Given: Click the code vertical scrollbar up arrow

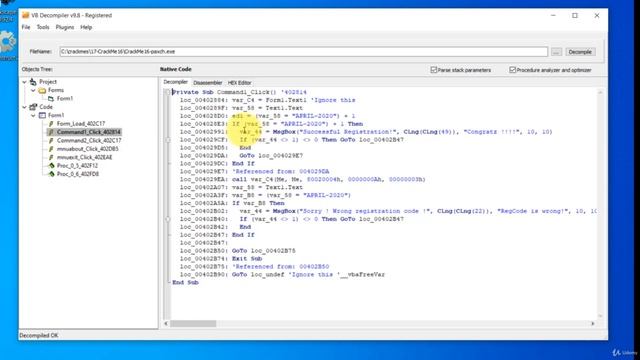Looking at the screenshot, I should 600,93.
